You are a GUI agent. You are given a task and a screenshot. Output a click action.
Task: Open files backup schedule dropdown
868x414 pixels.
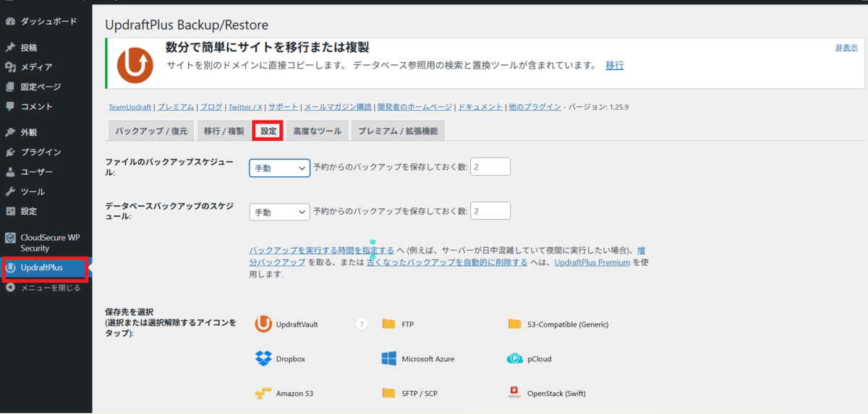pos(279,168)
